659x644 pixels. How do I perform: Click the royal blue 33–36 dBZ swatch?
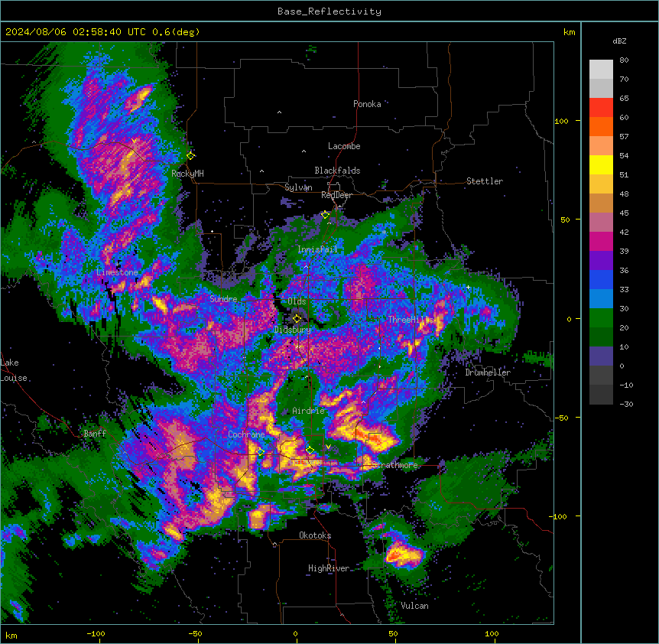click(601, 280)
